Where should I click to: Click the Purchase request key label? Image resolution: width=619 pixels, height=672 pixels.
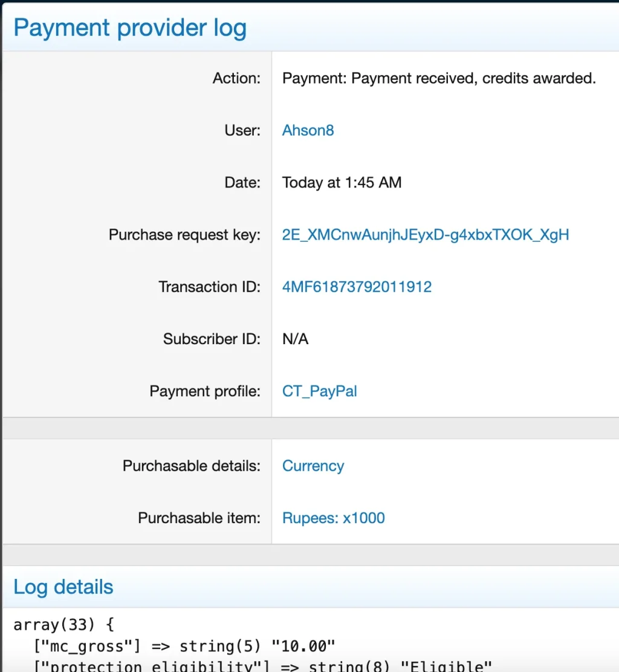click(184, 235)
